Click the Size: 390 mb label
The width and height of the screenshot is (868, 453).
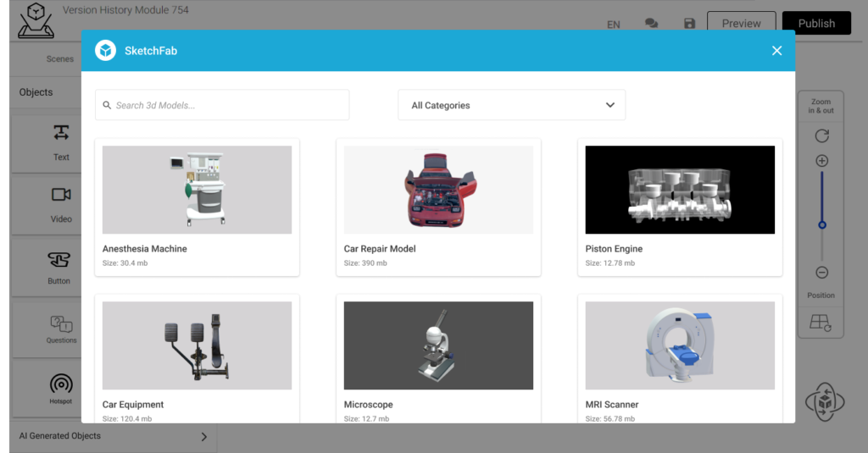[x=365, y=263]
